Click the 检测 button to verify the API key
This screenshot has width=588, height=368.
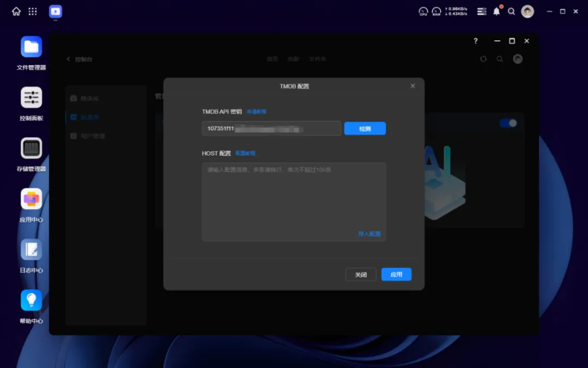365,129
